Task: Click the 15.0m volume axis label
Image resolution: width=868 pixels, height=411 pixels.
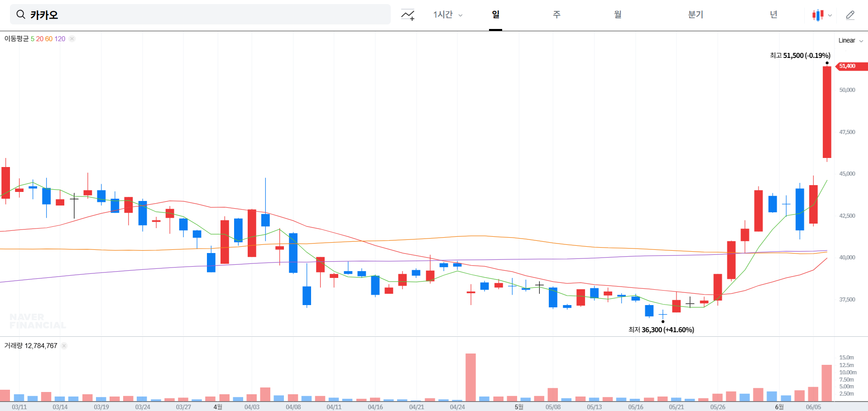Action: [846, 358]
